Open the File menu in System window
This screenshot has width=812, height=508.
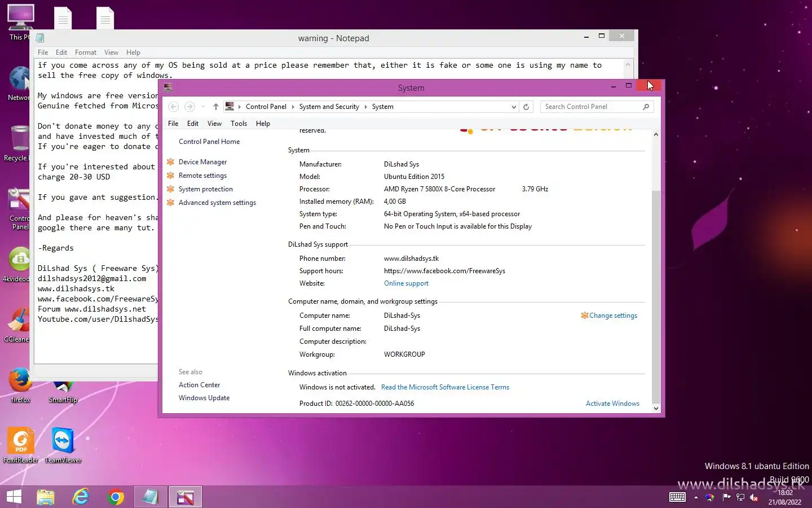tap(173, 124)
